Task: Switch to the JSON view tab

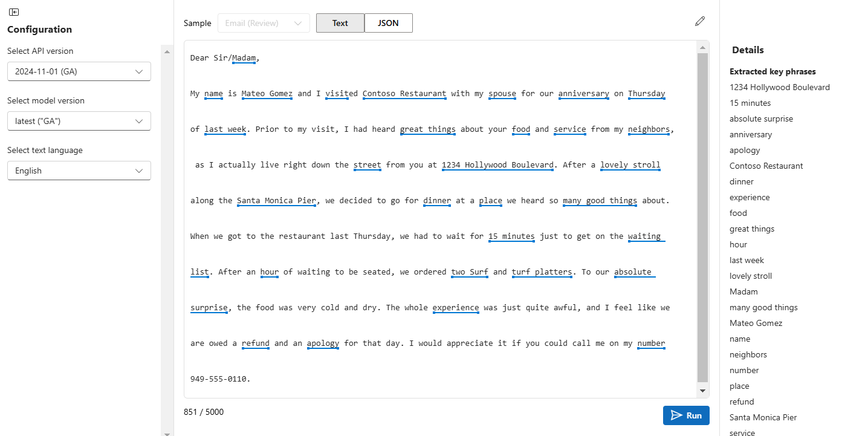Action: tap(388, 23)
